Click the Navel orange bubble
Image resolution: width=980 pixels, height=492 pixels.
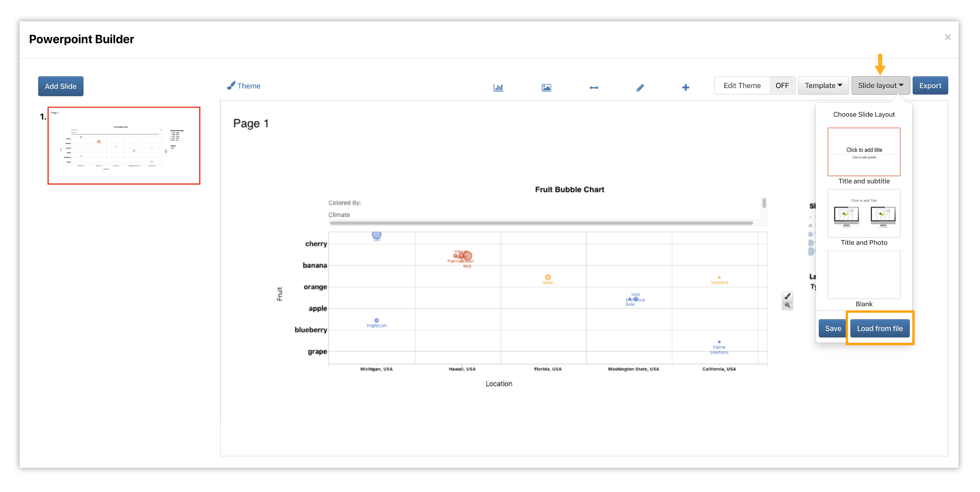point(547,278)
